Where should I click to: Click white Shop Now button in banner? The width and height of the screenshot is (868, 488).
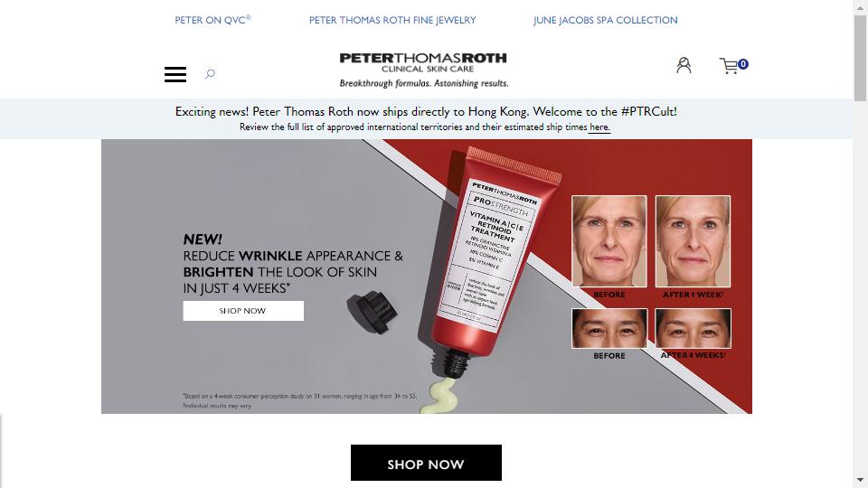point(243,311)
